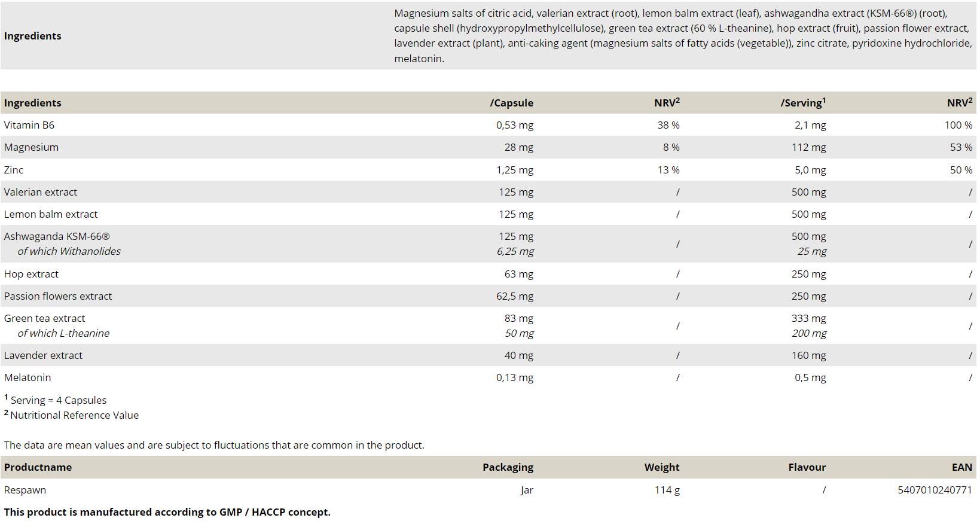Click the Ashwaganda KSM-66® row label
Screen dimensions: 980x527
tap(57, 236)
